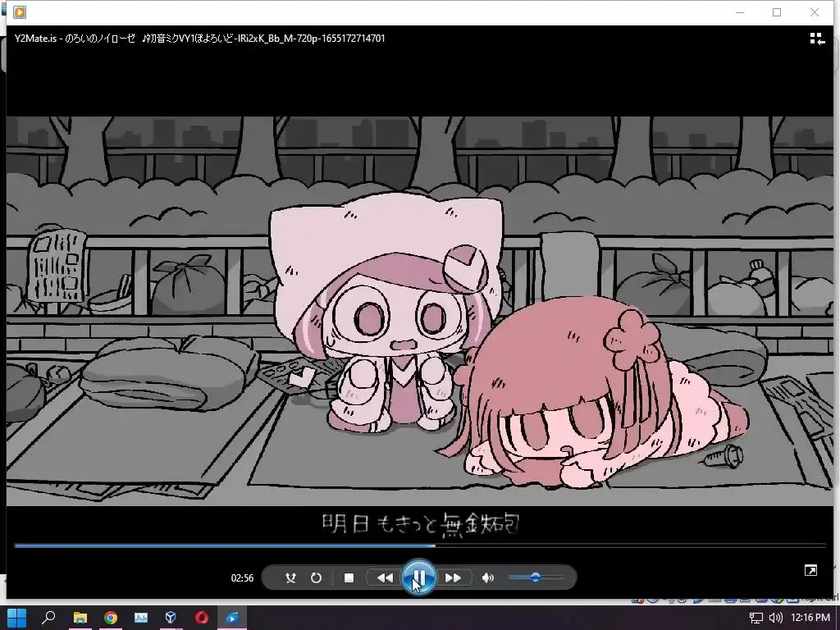Open the Media Player title bar icon menu

coord(20,11)
